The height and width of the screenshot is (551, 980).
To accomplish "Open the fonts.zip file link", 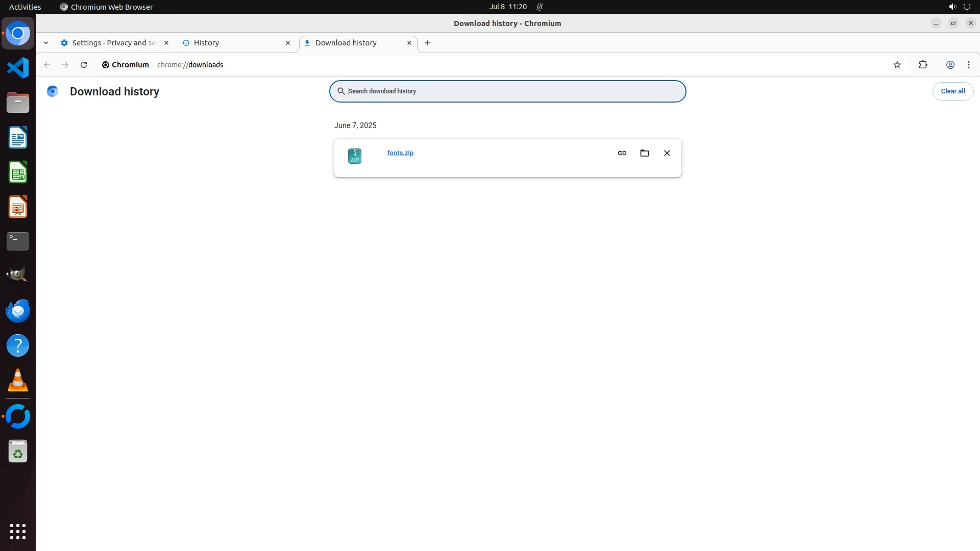I will click(x=400, y=153).
